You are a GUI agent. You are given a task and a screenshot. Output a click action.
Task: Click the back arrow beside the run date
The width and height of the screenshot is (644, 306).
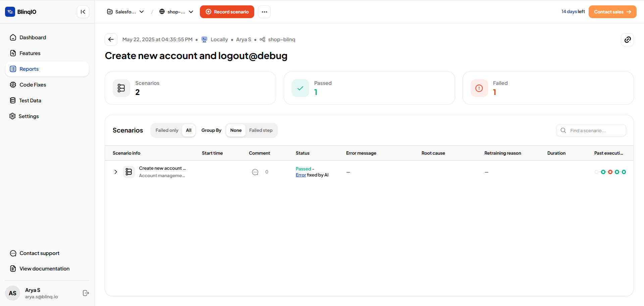(x=111, y=40)
